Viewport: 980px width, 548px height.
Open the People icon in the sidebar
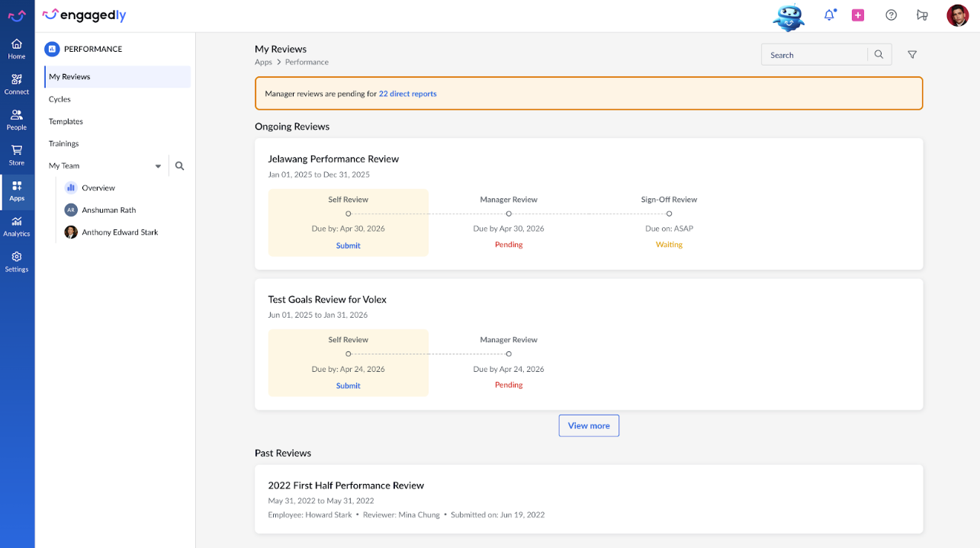click(17, 115)
